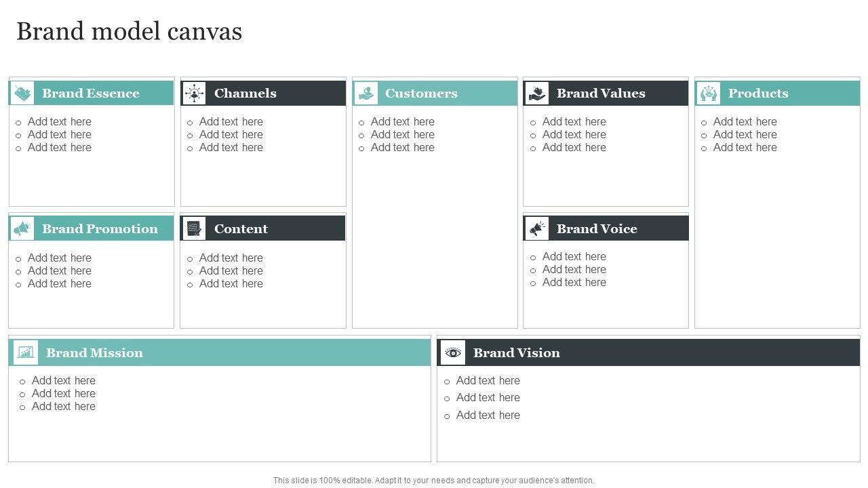
Task: Click third bullet text under Products
Action: [x=745, y=148]
